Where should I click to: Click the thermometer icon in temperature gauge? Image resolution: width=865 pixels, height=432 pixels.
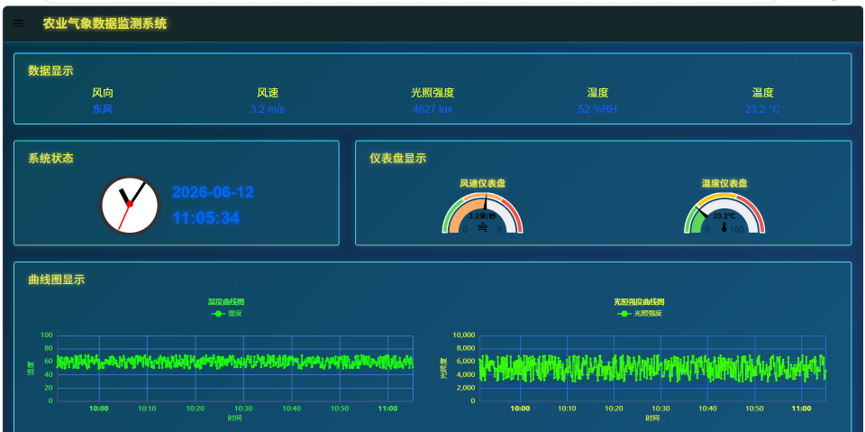[x=724, y=227]
